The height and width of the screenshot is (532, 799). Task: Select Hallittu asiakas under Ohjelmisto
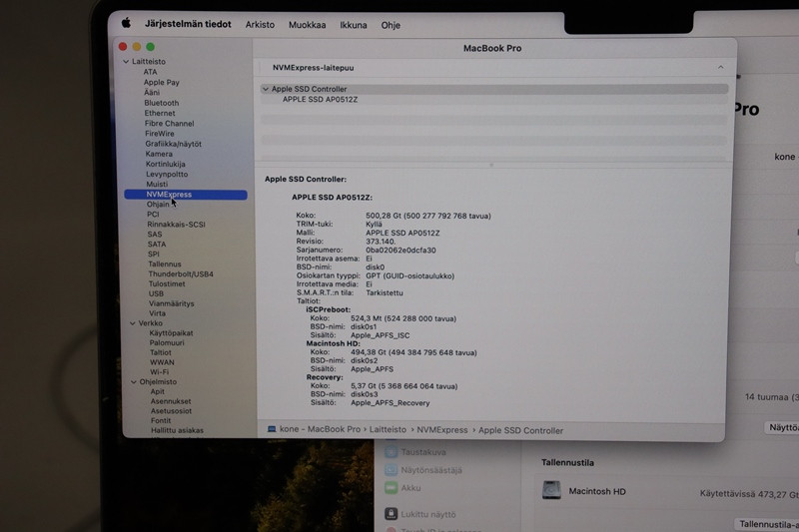tap(178, 430)
